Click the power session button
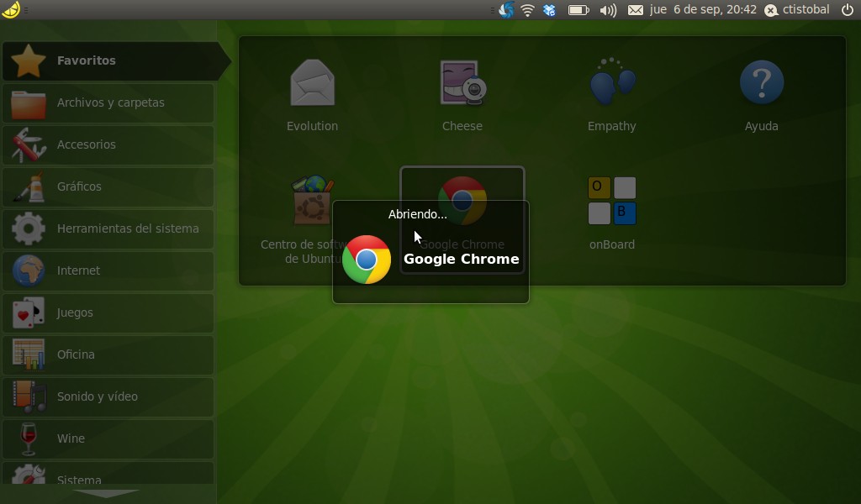Viewport: 861px width, 504px height. point(848,10)
